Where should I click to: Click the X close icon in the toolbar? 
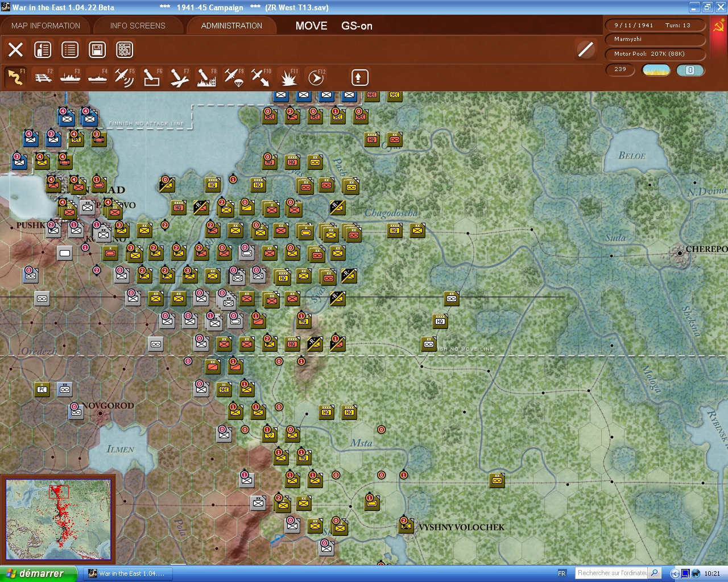(x=16, y=49)
